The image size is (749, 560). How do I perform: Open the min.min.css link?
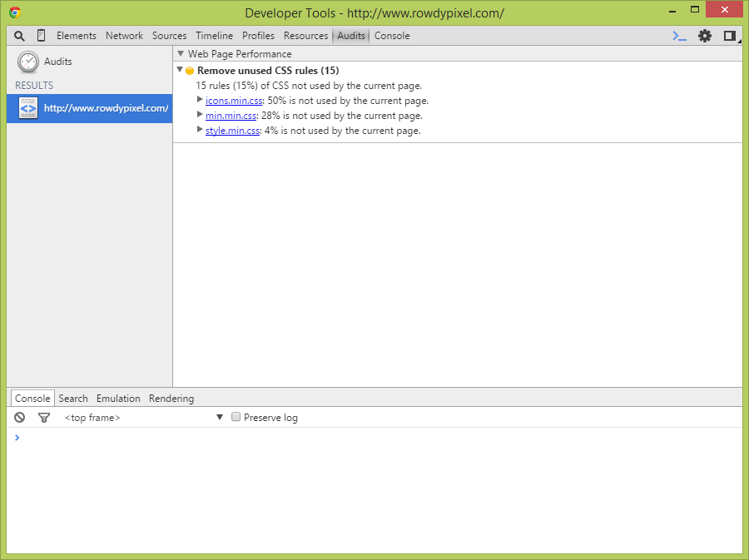[231, 116]
